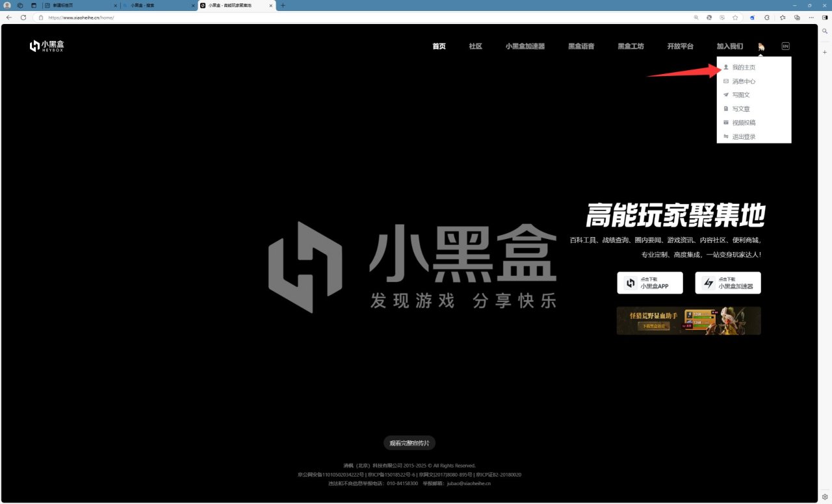Choose 写图文 in the user dropdown
The height and width of the screenshot is (504, 832).
point(754,95)
